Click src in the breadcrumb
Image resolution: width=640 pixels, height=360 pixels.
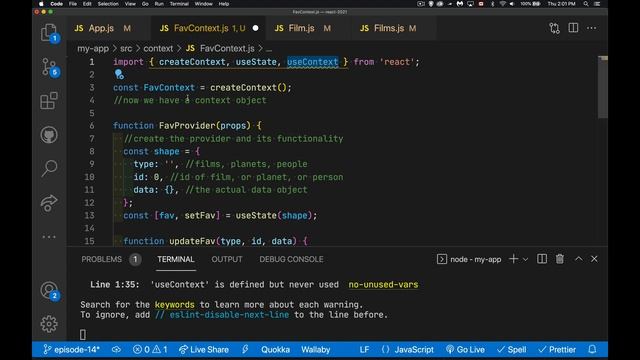[126, 49]
